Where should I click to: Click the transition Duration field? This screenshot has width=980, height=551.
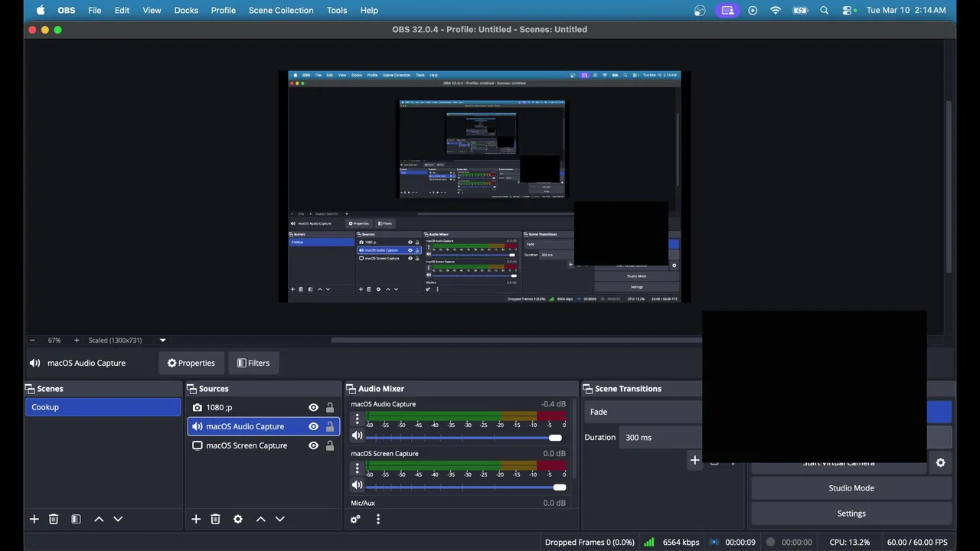tap(660, 437)
